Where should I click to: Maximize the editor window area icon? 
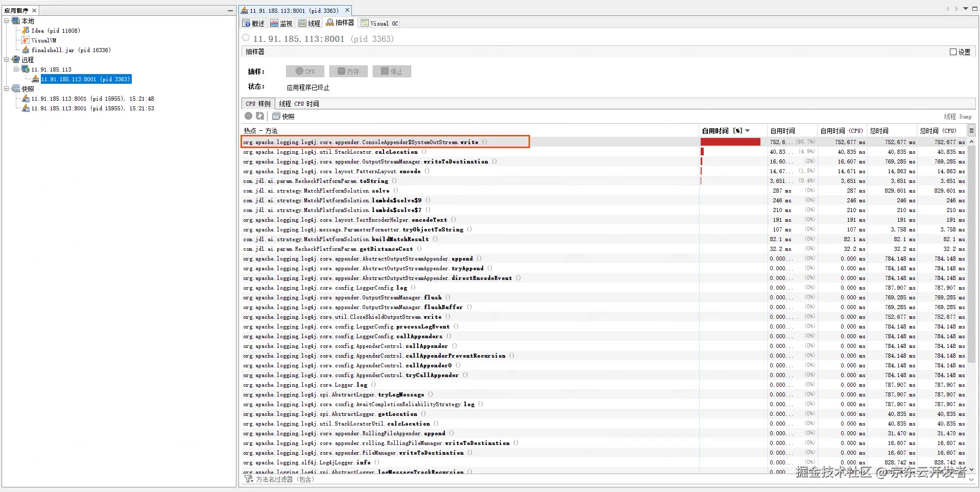974,9
